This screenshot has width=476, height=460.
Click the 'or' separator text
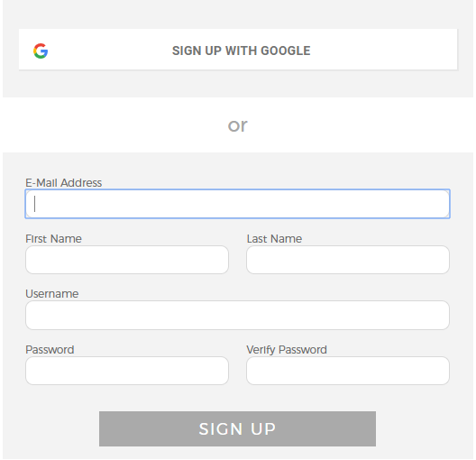(238, 125)
